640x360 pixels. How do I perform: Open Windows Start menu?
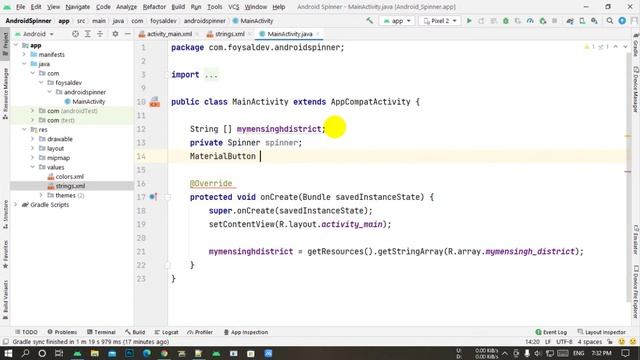click(x=8, y=353)
